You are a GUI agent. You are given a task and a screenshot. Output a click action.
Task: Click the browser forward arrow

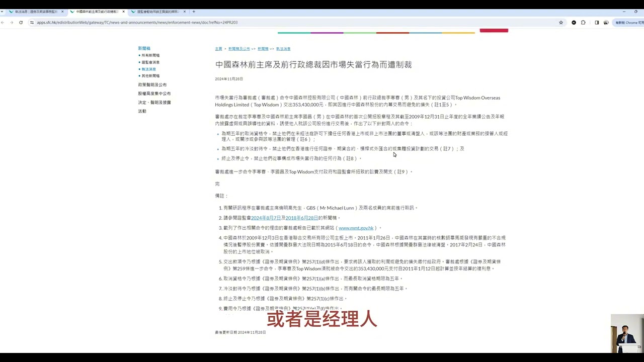click(x=12, y=23)
